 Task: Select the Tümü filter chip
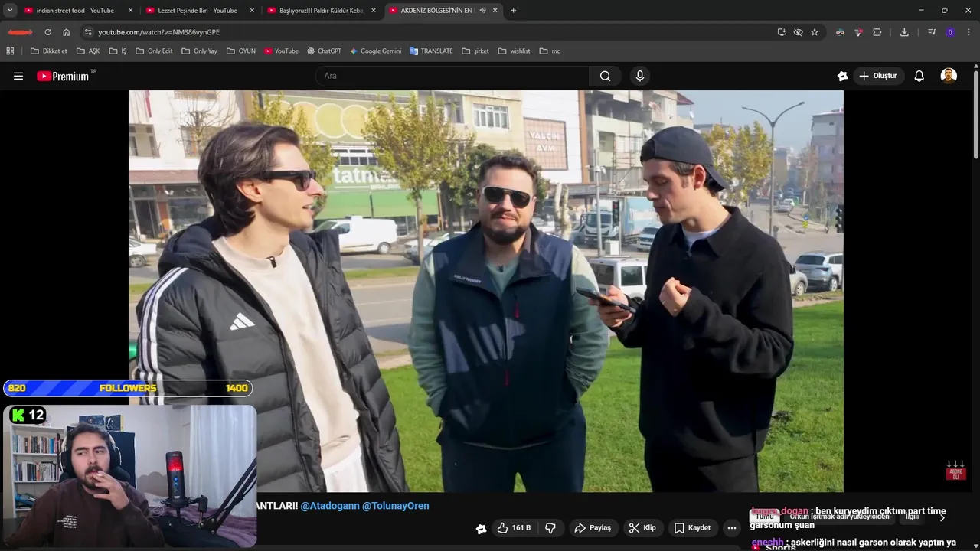pyautogui.click(x=765, y=517)
